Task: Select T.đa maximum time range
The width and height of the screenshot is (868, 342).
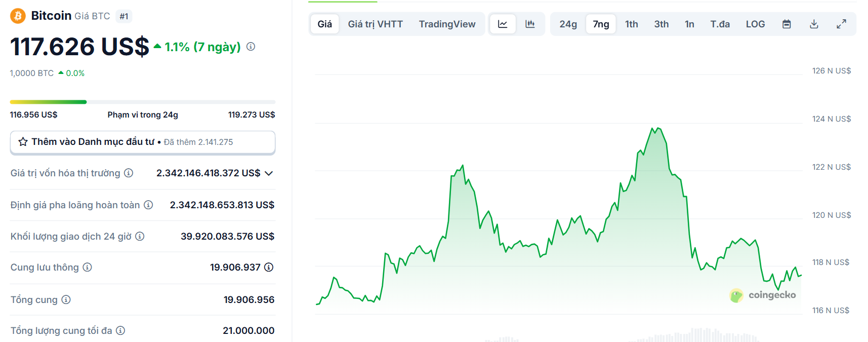Action: (720, 24)
